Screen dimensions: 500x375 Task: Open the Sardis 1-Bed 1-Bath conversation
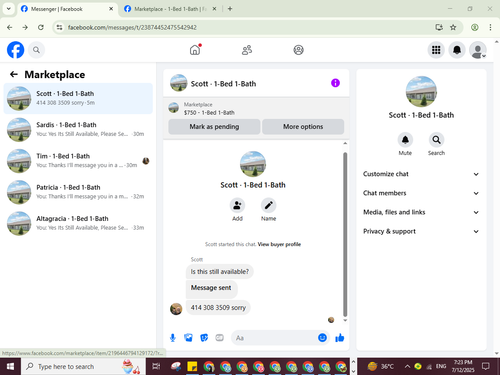click(x=78, y=130)
